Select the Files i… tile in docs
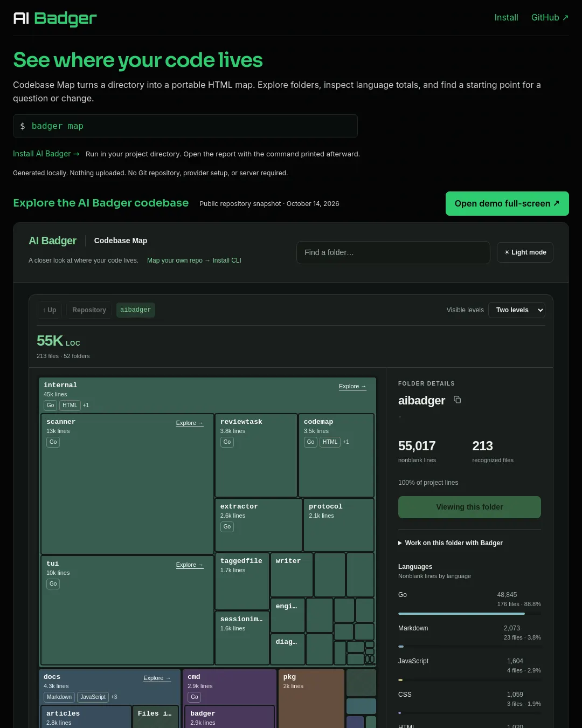Image resolution: width=582 pixels, height=728 pixels. pos(156,717)
